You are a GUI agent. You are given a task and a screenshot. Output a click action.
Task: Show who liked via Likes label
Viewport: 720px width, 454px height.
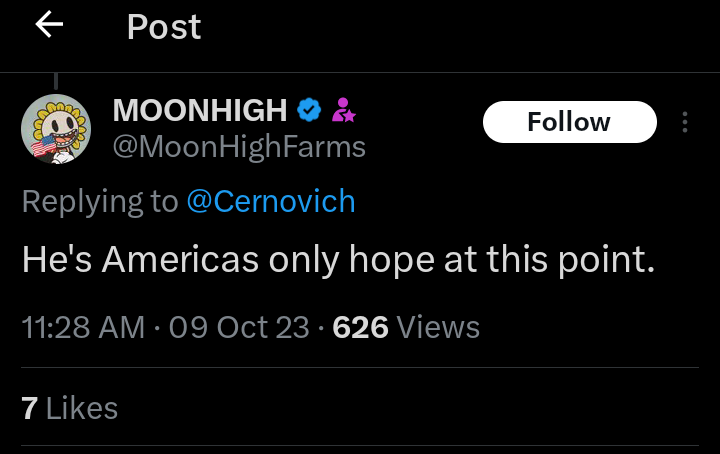(x=82, y=408)
